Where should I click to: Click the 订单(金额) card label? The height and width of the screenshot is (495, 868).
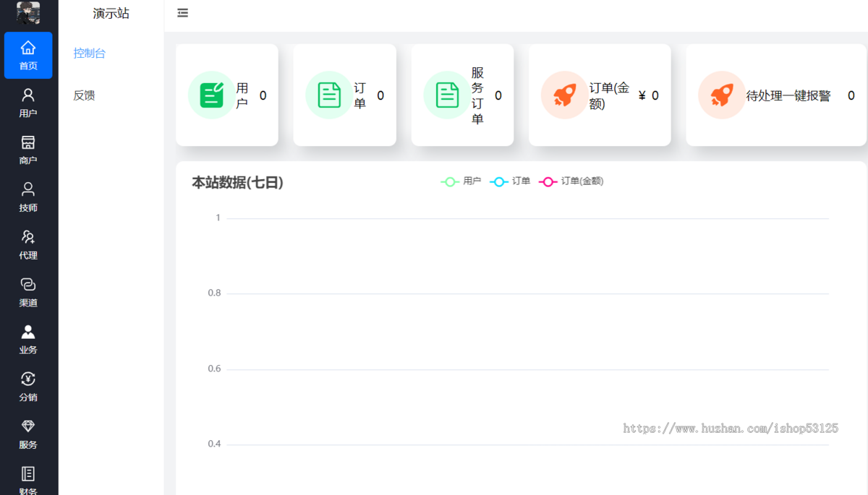(609, 95)
